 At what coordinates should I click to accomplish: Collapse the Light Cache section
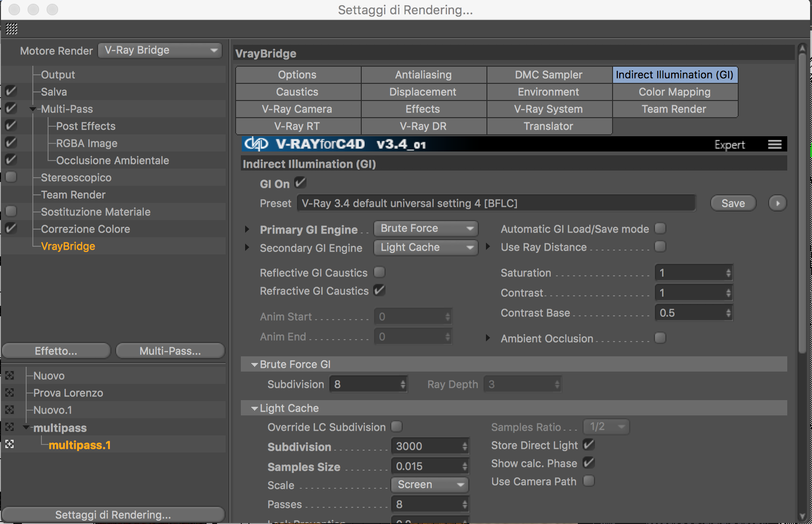pyautogui.click(x=255, y=408)
